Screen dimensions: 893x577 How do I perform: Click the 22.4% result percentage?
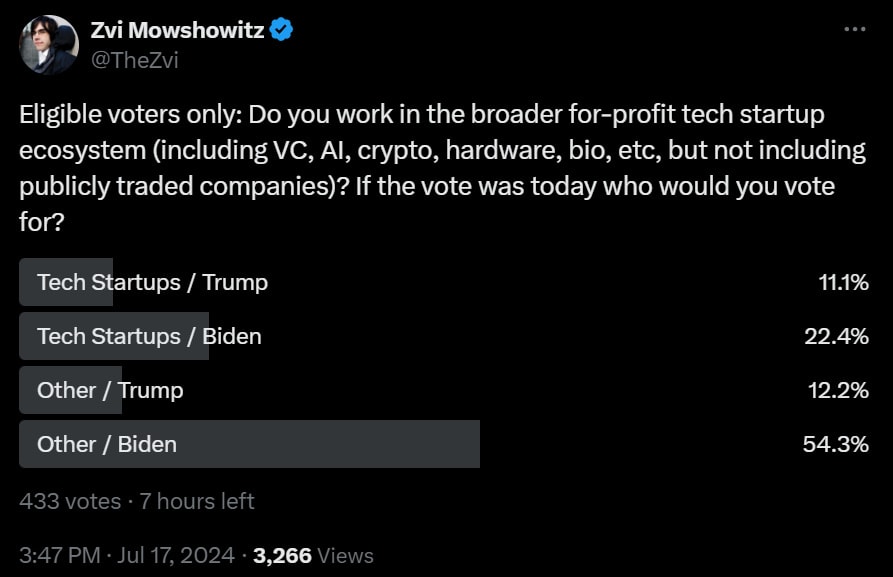836,336
